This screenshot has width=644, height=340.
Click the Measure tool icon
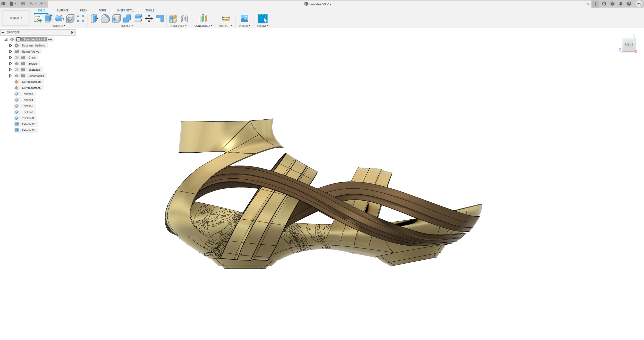pyautogui.click(x=226, y=19)
